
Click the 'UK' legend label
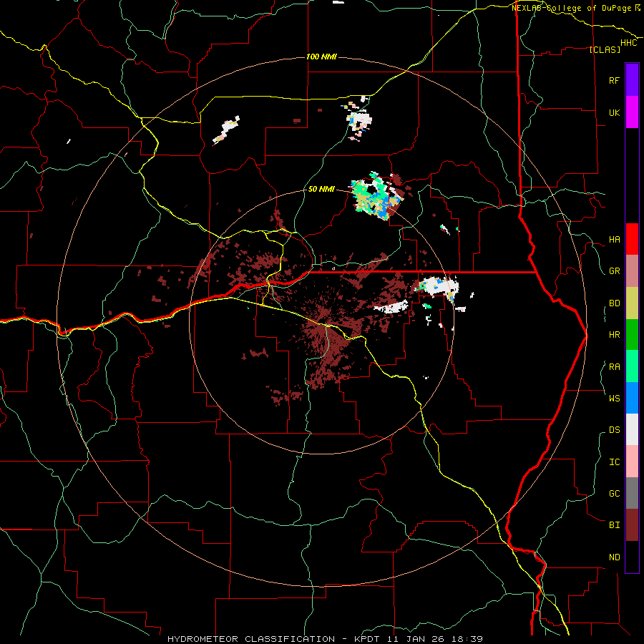point(614,112)
